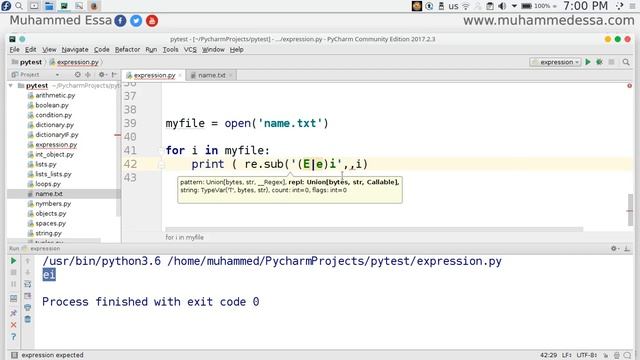Click the scroll from source target icon
The height and width of the screenshot is (360, 640).
78,75
